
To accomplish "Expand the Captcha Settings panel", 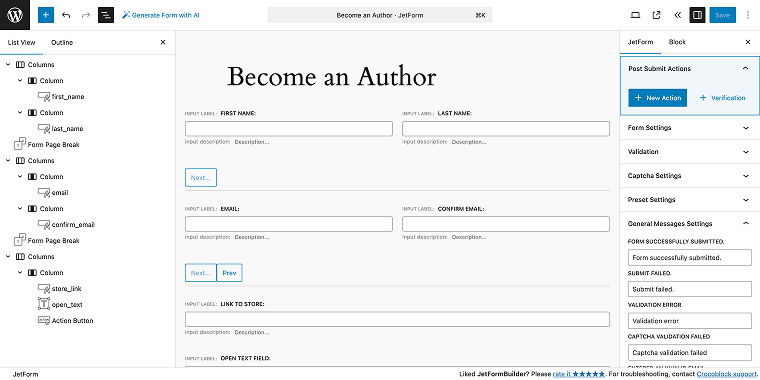I will pyautogui.click(x=690, y=175).
